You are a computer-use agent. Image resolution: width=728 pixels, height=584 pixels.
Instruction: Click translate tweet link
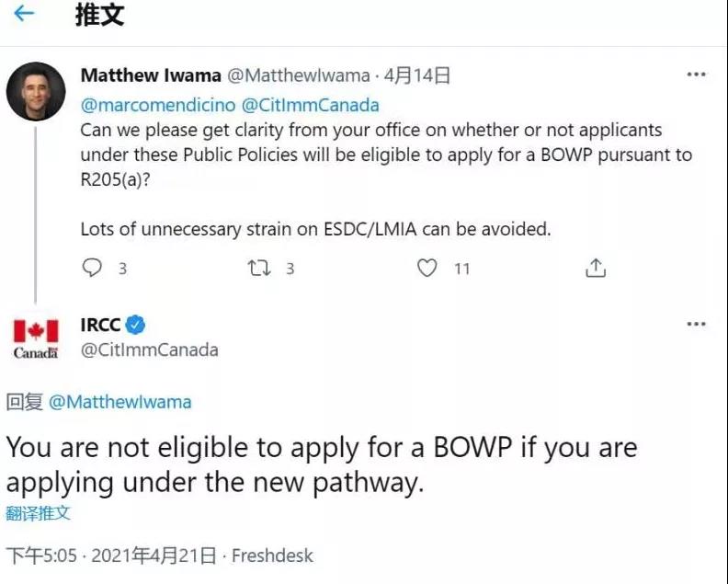coord(38,513)
